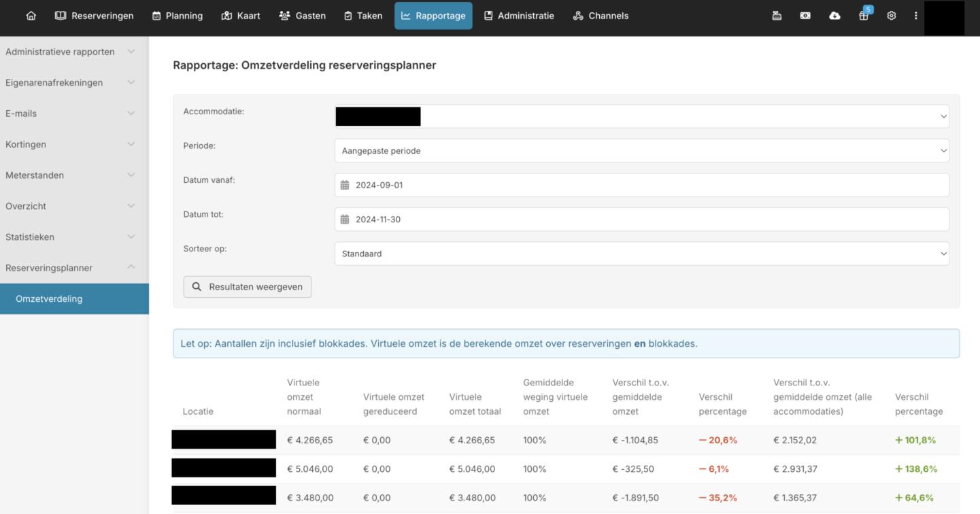Open the cash register icon

(777, 16)
